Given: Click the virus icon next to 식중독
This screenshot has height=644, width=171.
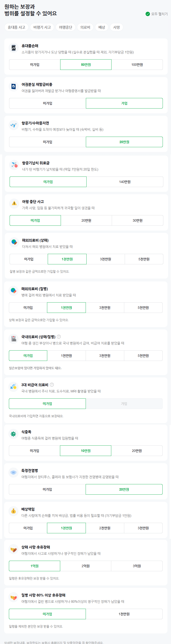Looking at the screenshot, I should click(13, 434).
